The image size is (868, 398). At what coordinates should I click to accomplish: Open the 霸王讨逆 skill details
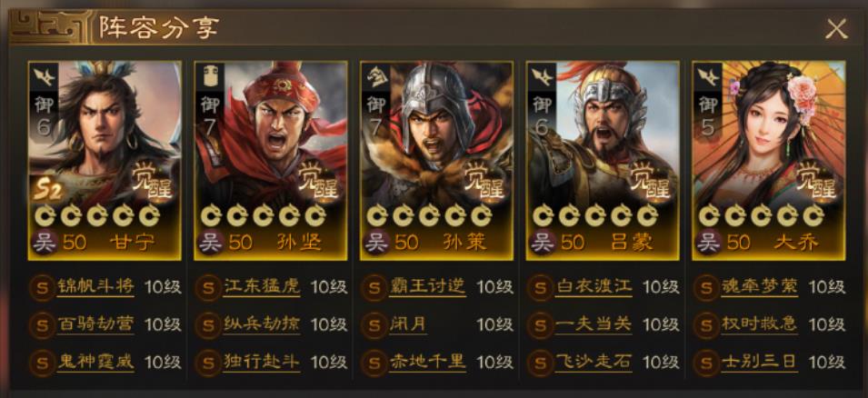point(427,287)
